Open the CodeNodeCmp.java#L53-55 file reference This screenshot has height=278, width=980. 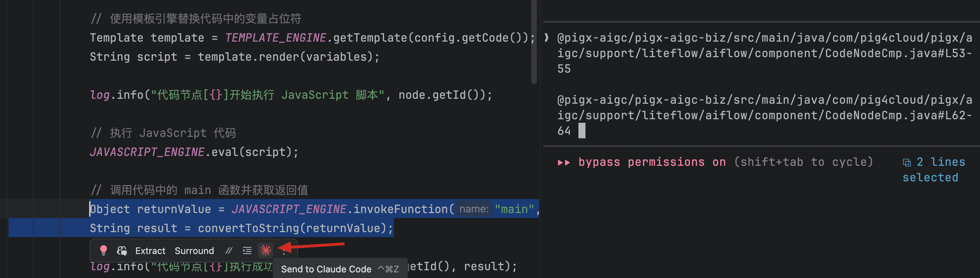point(764,53)
